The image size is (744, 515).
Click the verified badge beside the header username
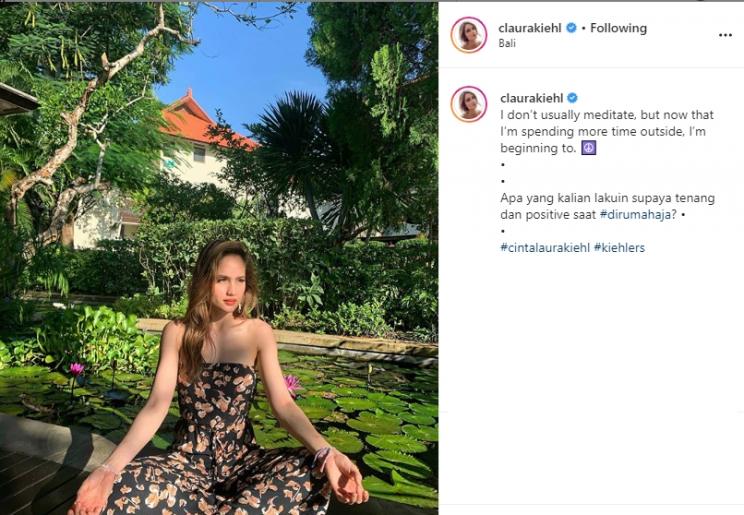571,28
